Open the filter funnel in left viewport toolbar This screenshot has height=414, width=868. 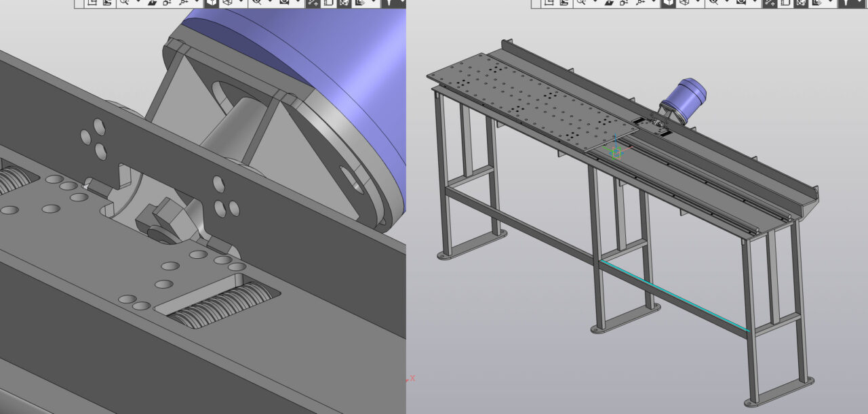coord(389,3)
